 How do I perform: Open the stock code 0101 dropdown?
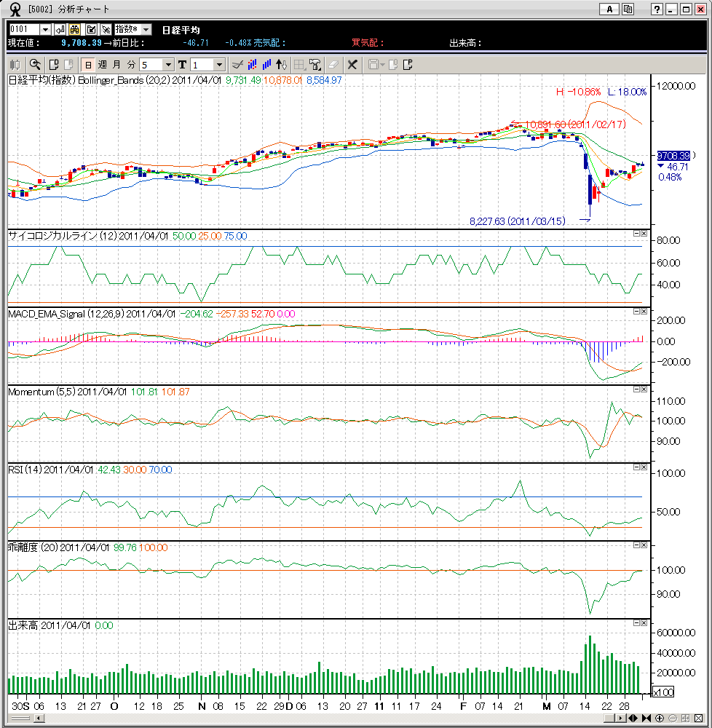coord(45,29)
